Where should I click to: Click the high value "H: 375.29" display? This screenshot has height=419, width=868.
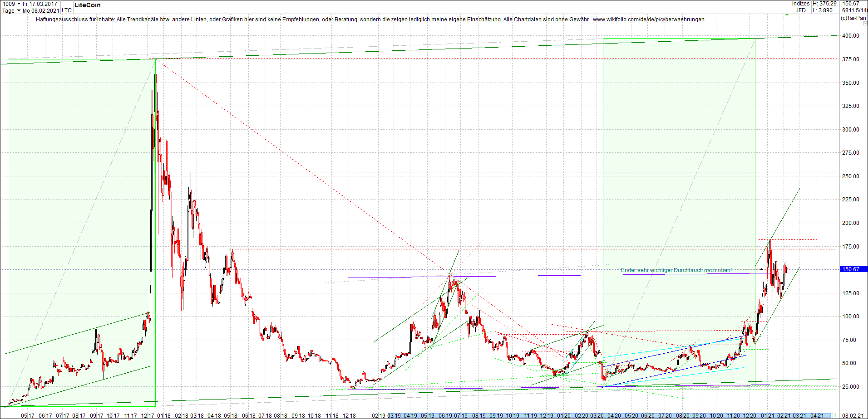[824, 4]
